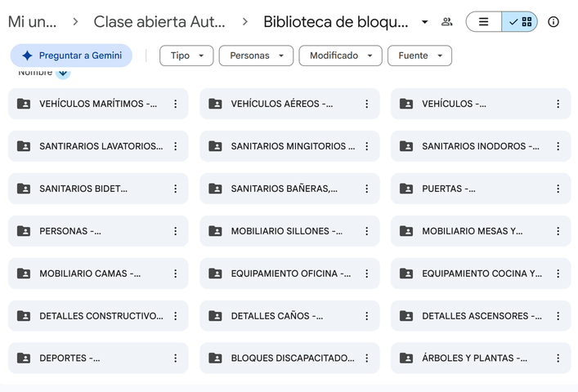Open three-dot menu of DETALLES CONSTRUCTIVO folder
The height and width of the screenshot is (392, 578).
point(176,316)
